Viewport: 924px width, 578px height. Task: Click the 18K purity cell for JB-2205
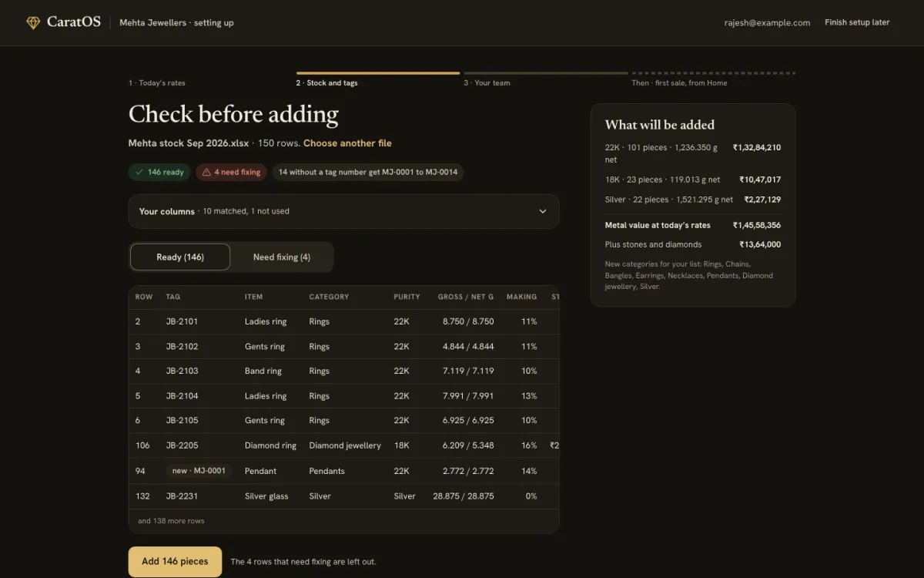(x=401, y=445)
